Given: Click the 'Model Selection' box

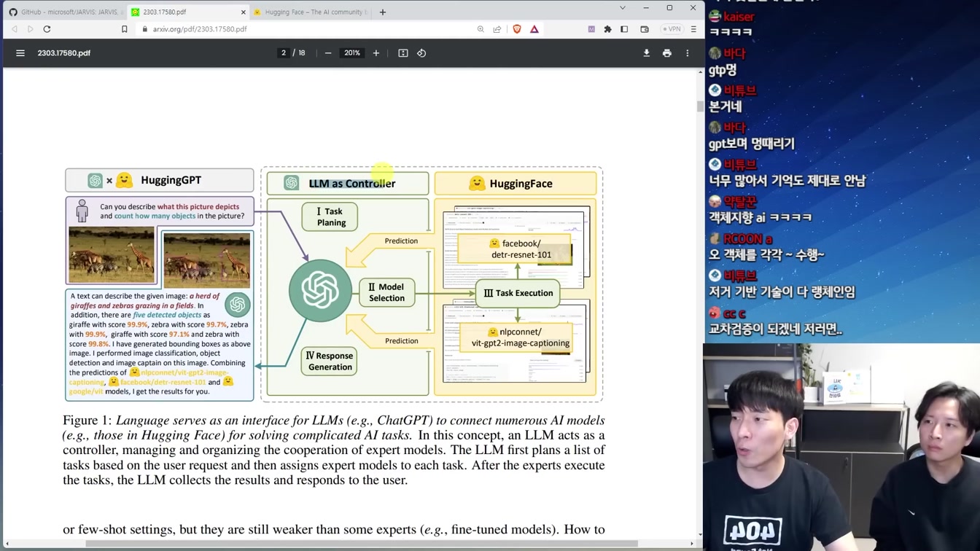Looking at the screenshot, I should click(386, 292).
